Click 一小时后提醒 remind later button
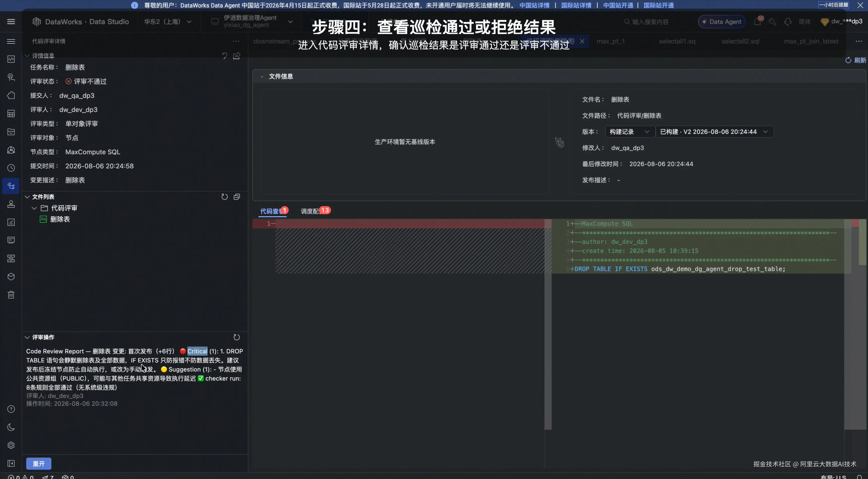The image size is (868, 479). (834, 5)
